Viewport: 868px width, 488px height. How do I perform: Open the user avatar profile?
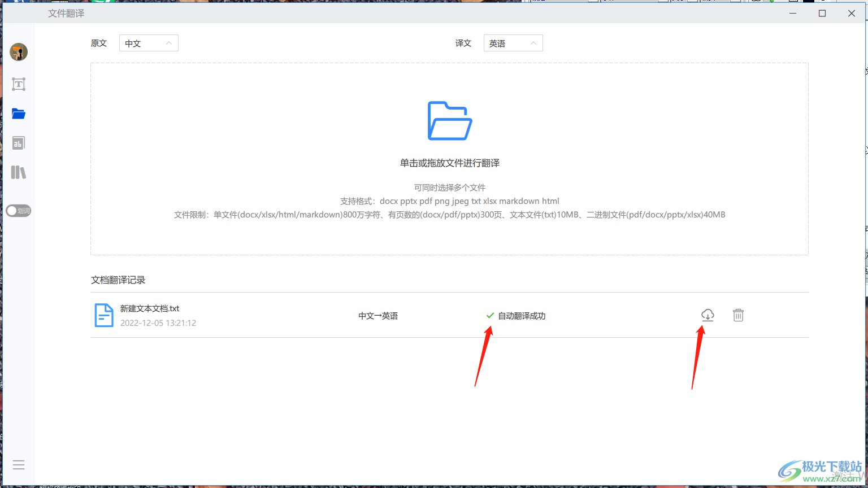[19, 52]
